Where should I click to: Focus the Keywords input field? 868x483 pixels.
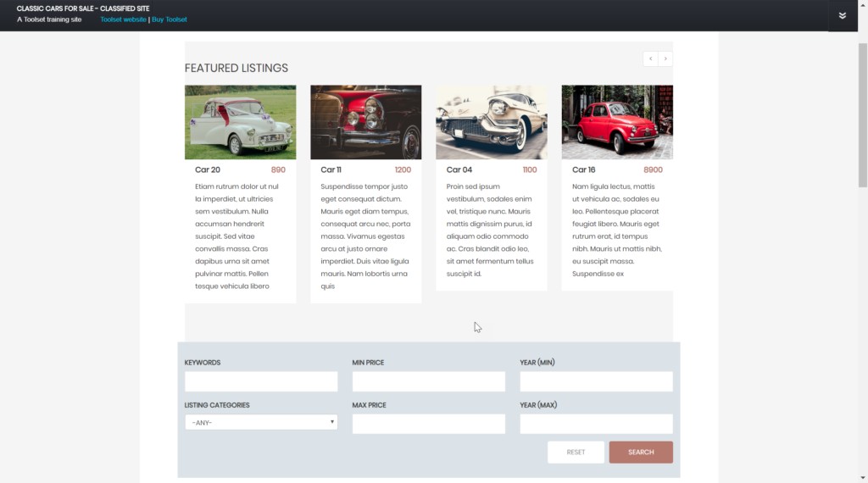[261, 381]
